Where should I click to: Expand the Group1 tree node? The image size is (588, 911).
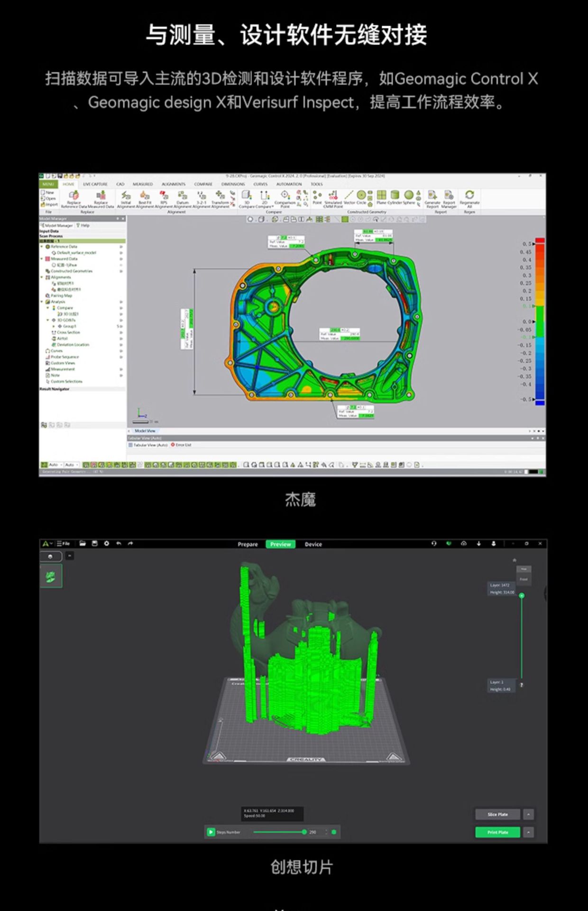click(54, 326)
